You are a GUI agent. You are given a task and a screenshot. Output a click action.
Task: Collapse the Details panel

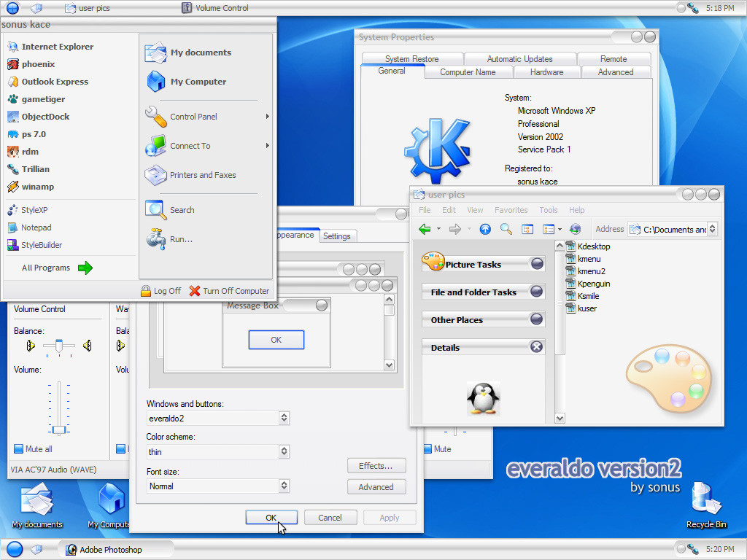tap(536, 346)
